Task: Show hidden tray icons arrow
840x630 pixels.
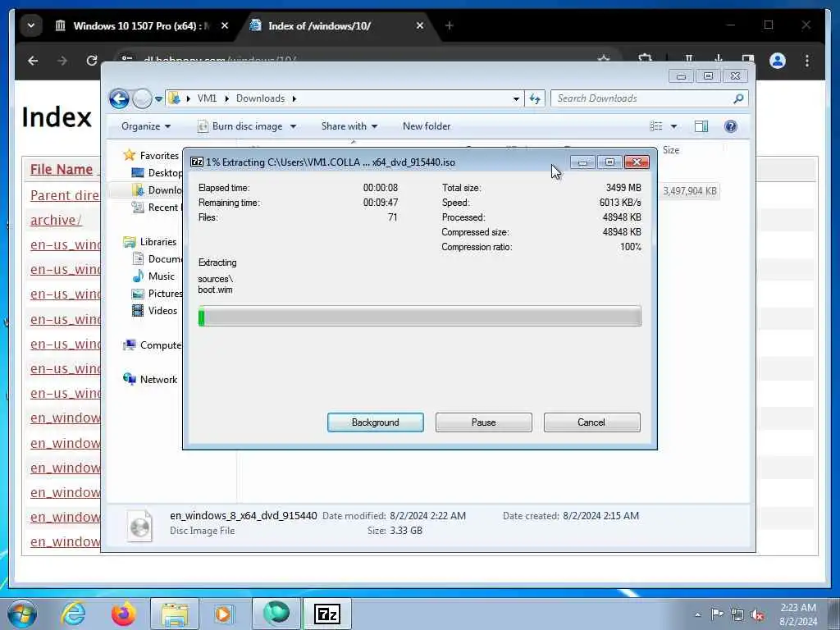Action: pos(697,615)
